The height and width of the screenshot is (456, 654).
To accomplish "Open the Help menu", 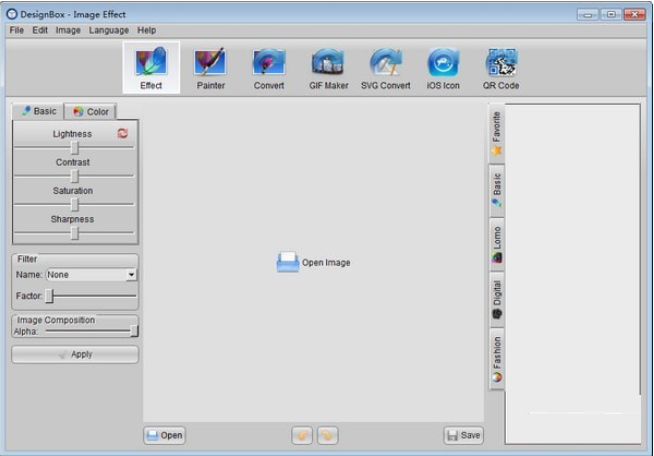I will 147,30.
